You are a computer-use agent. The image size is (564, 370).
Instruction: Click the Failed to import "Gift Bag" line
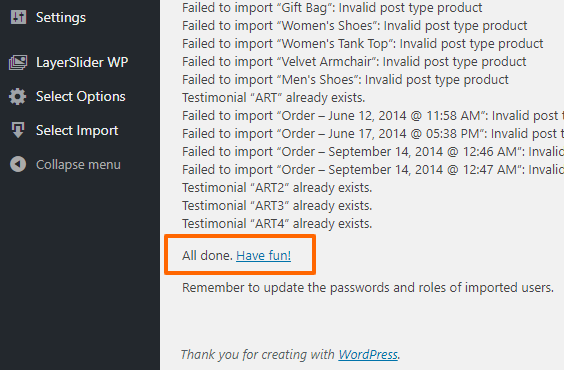pyautogui.click(x=332, y=8)
